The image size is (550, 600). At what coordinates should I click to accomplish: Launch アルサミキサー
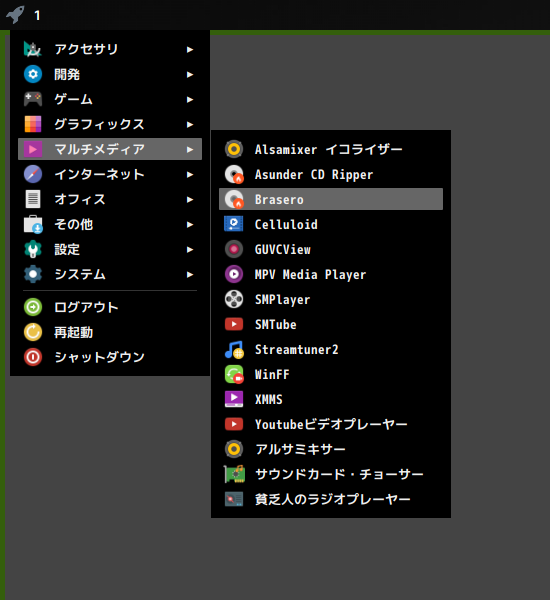pyautogui.click(x=331, y=449)
